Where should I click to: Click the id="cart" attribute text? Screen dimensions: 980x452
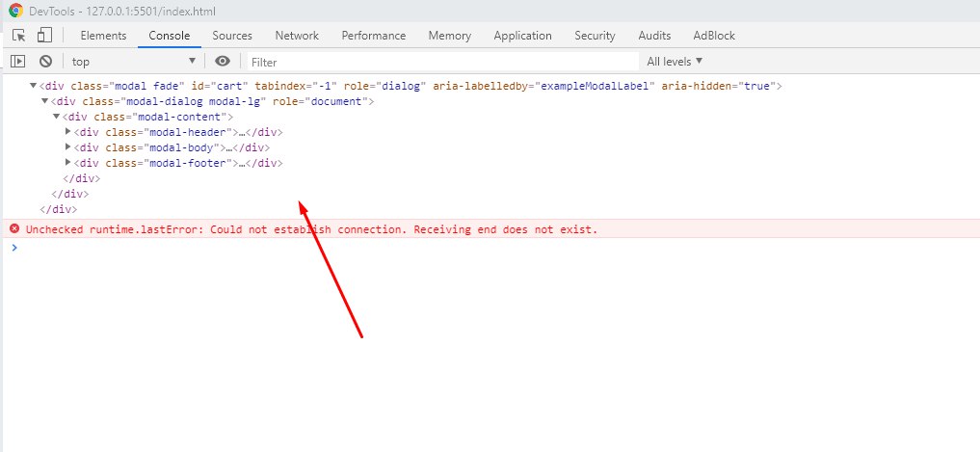point(220,87)
